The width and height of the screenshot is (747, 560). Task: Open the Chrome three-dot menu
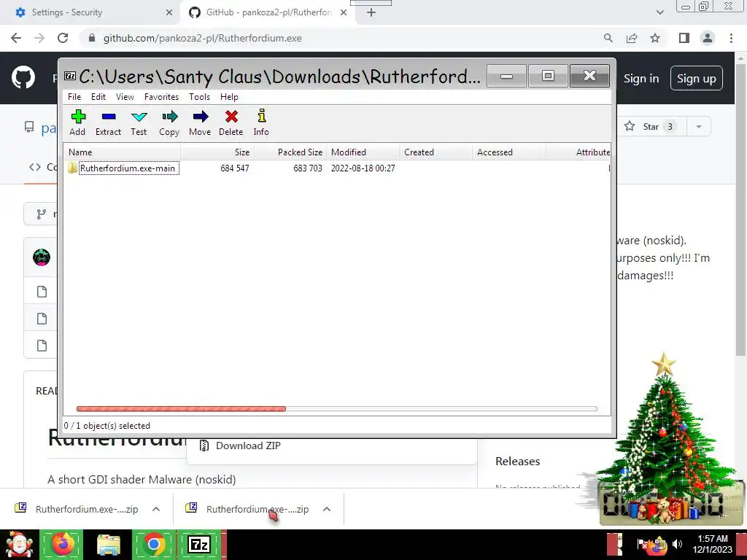(x=731, y=38)
